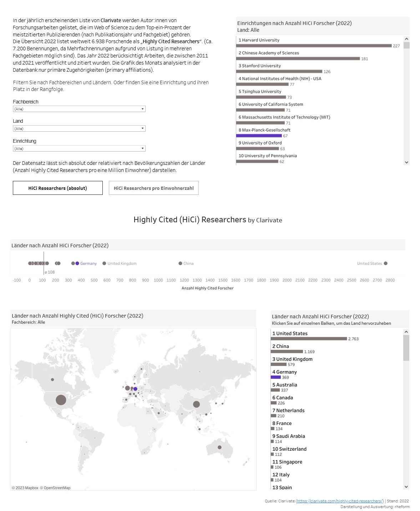Click the institutions list scrollbar thumb
This screenshot has width=420, height=511.
pyautogui.click(x=406, y=45)
